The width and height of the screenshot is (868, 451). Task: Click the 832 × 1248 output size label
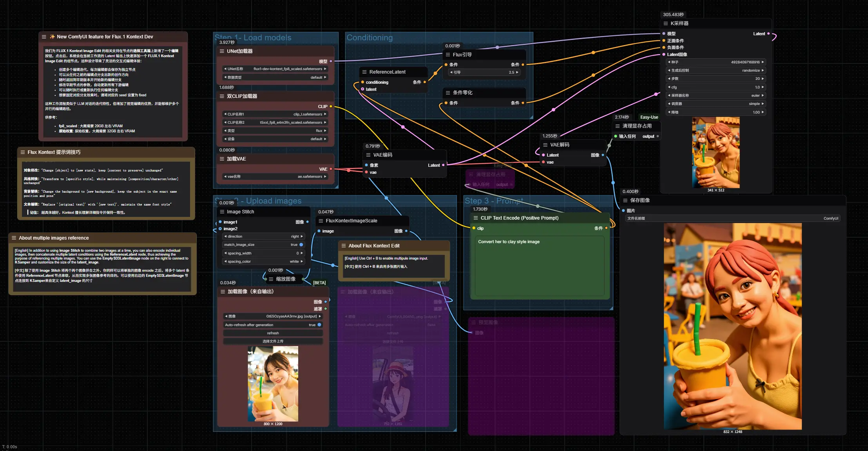[732, 432]
